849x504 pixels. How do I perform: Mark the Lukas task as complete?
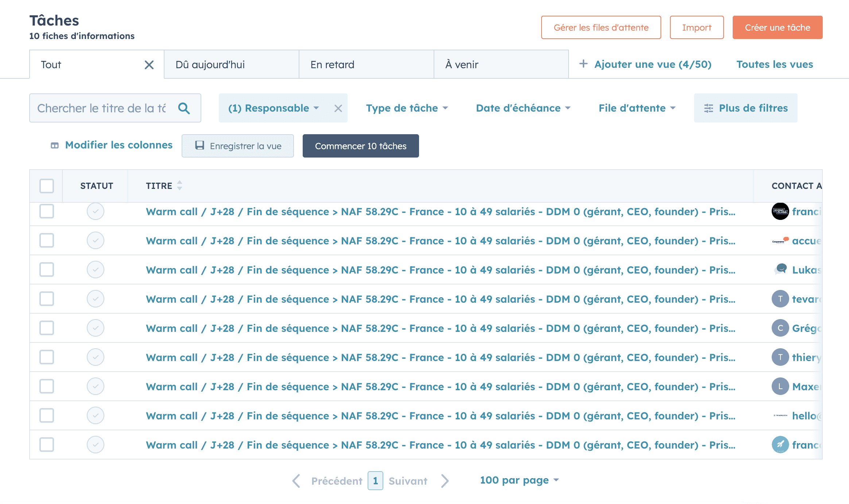point(96,270)
